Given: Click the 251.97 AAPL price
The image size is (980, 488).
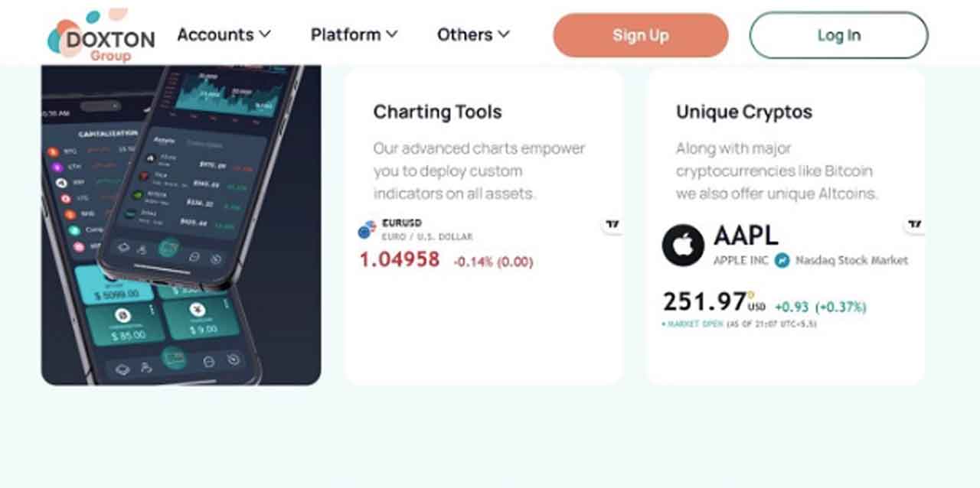Looking at the screenshot, I should 704,301.
